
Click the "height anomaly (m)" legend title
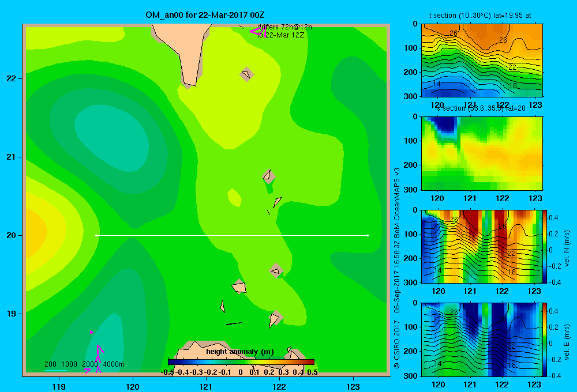click(x=240, y=352)
